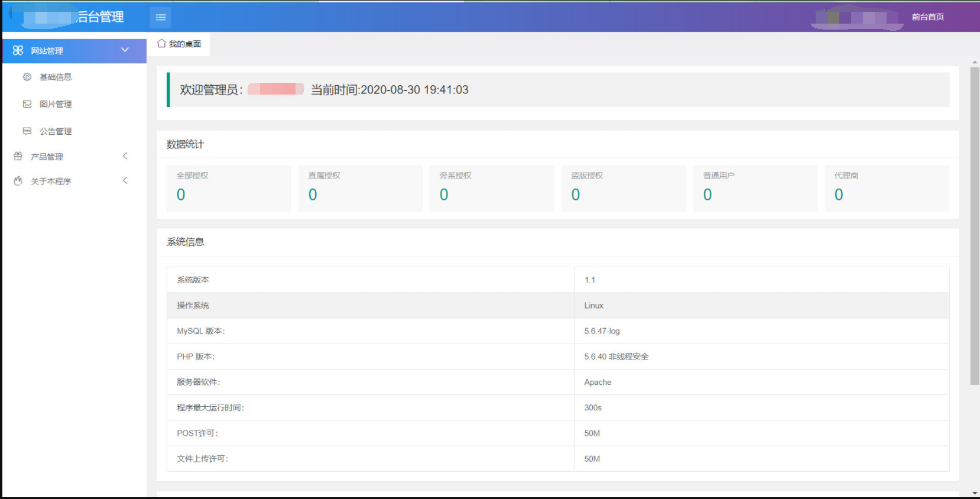Click the 全部授权 statistics card
The image size is (980, 499).
229,187
